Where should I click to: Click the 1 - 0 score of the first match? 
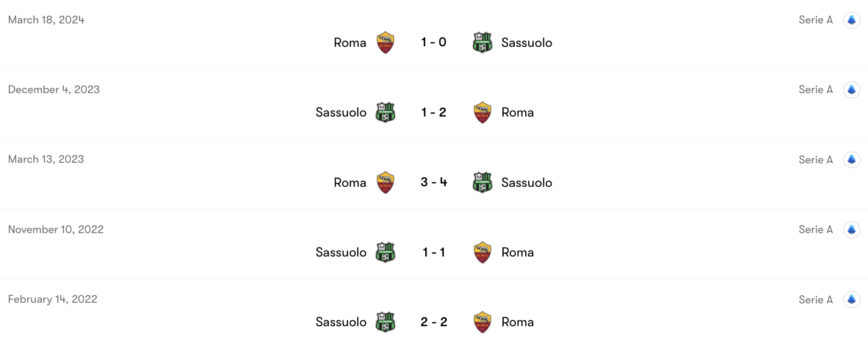434,42
